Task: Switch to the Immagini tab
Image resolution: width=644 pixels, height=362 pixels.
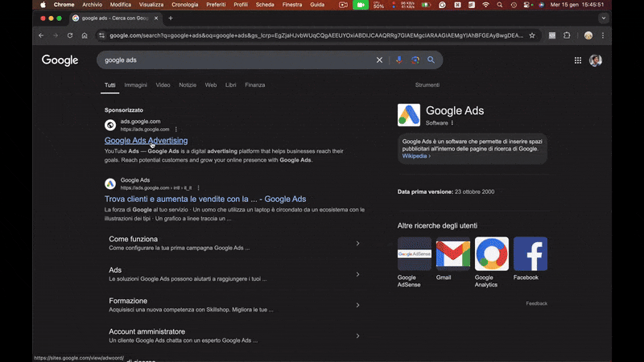Action: (x=135, y=85)
